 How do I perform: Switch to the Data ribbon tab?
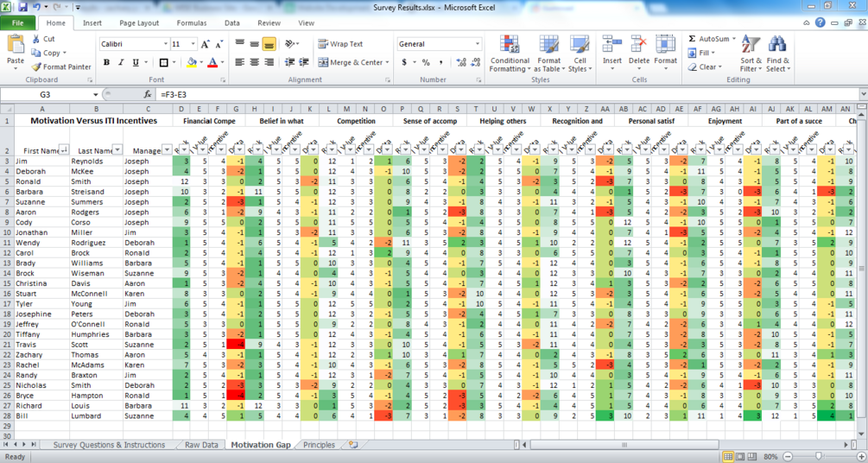(232, 23)
